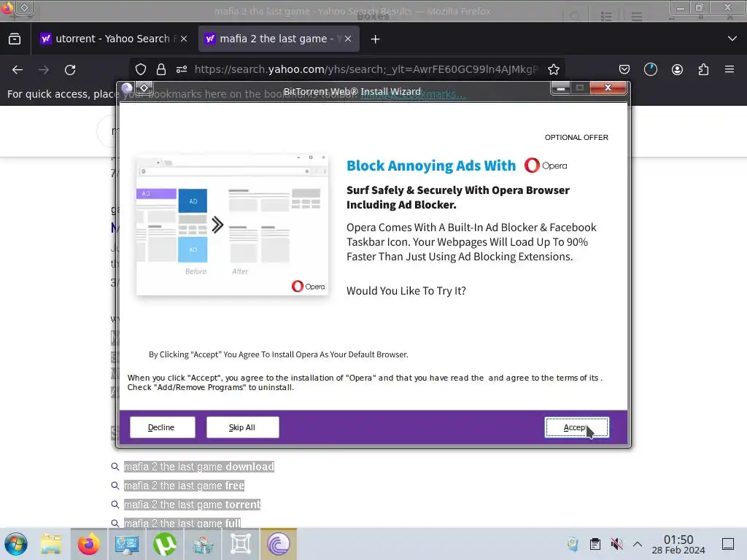Click the pin diamond icon on wizard titlebar
This screenshot has width=747, height=560.
pyautogui.click(x=144, y=87)
